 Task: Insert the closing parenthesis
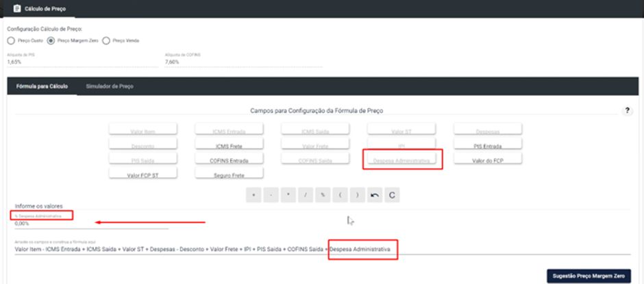358,195
